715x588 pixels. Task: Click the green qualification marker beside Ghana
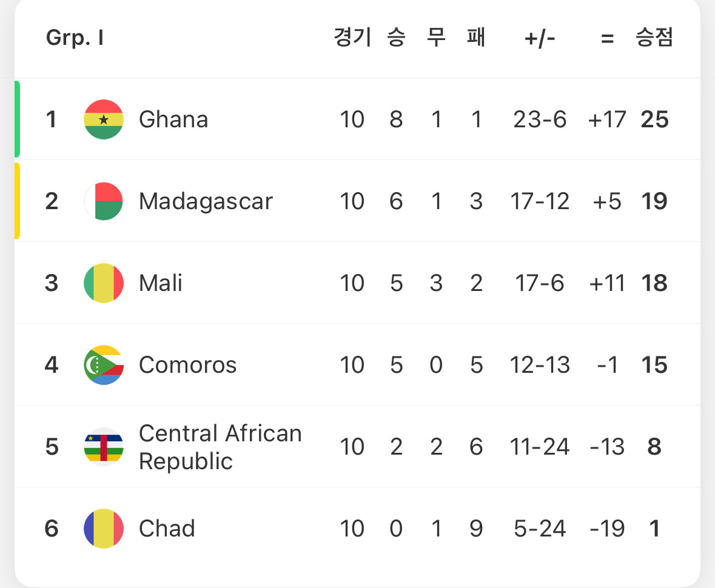point(17,119)
